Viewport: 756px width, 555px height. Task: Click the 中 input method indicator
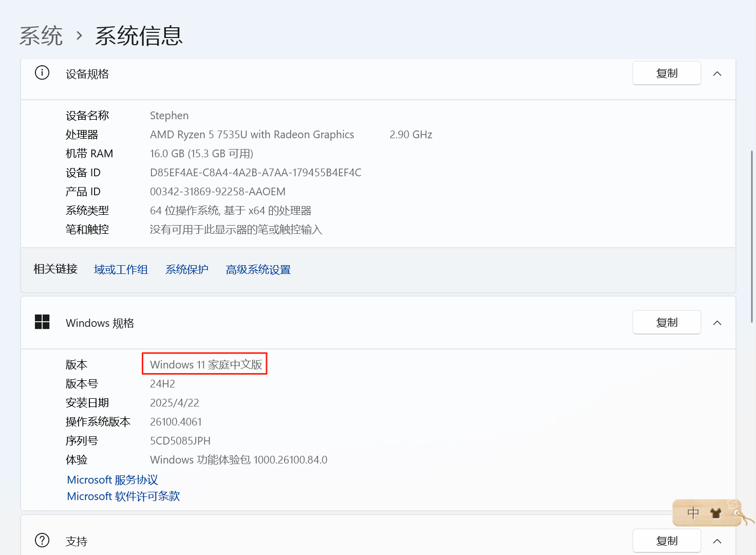(693, 513)
